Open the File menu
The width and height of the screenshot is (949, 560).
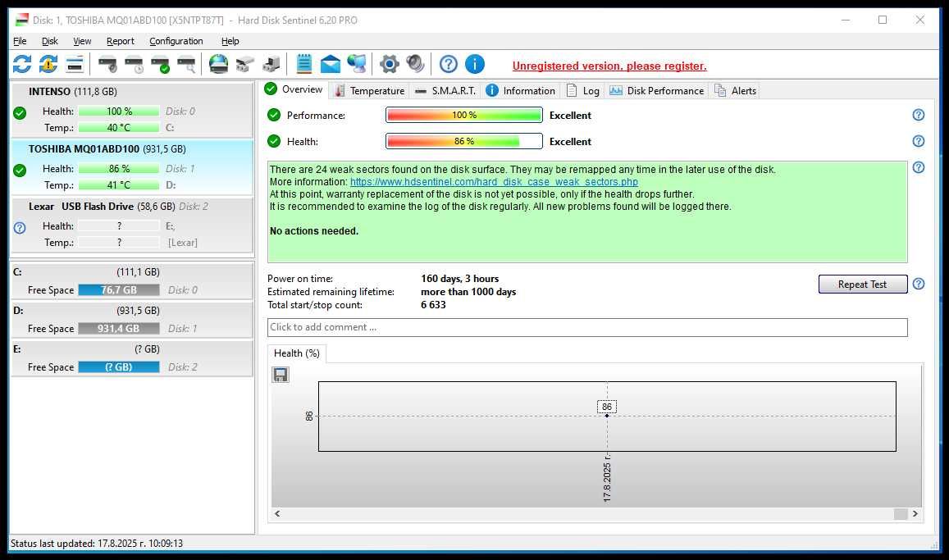point(20,41)
